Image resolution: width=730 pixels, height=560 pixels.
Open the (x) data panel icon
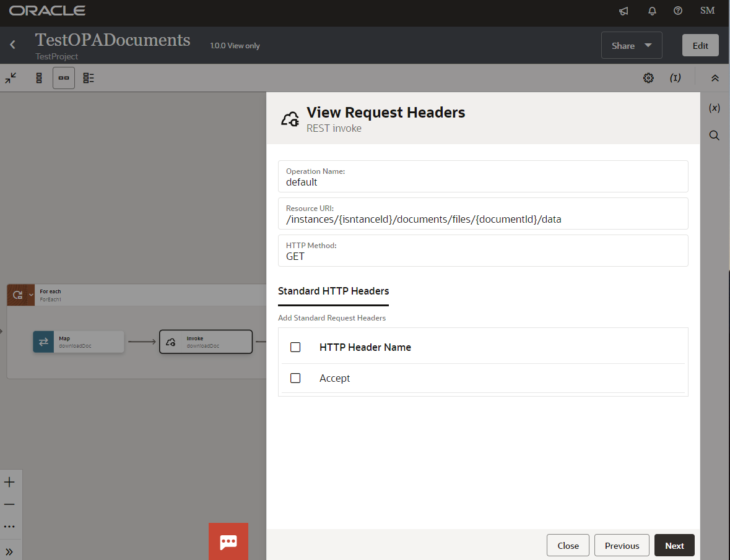715,107
